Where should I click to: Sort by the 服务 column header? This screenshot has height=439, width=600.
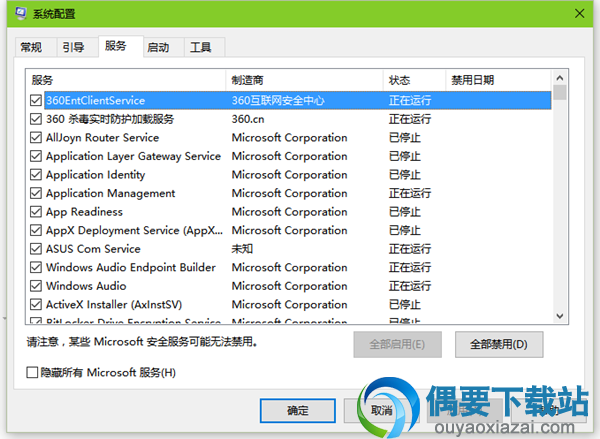(x=126, y=80)
